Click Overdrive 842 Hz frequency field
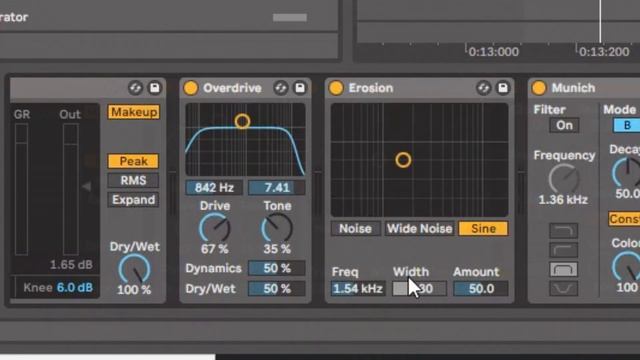 tap(214, 187)
